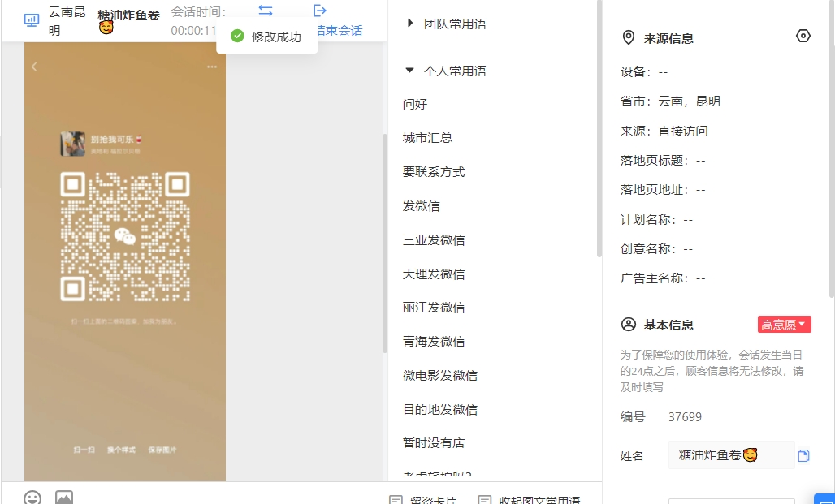Click the 创意名称 line
Viewport: 835px width, 504px height.
(656, 248)
